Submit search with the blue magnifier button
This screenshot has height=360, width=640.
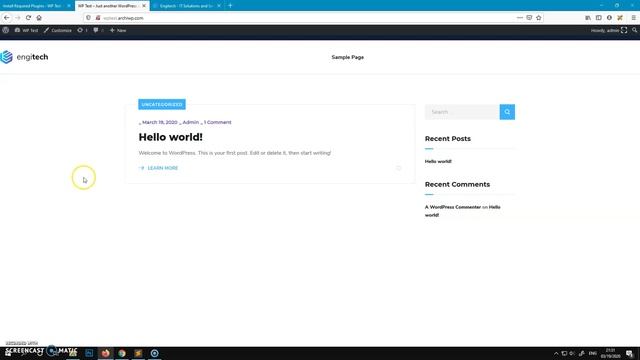coord(507,112)
